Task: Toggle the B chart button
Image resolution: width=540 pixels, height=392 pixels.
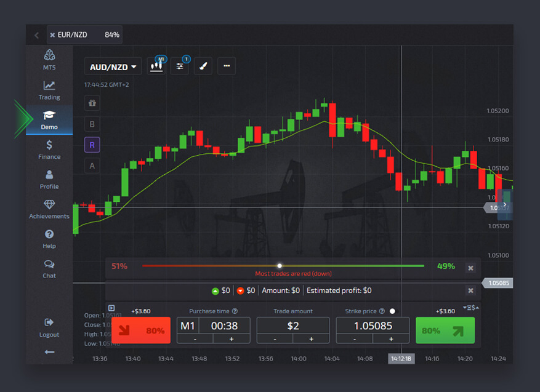Action: tap(92, 124)
